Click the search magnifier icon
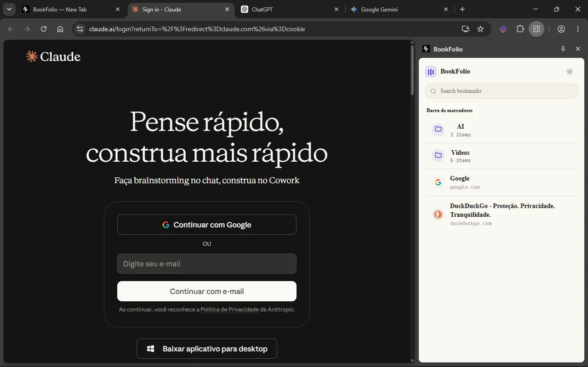Screen dimensions: 588x367 click(x=433, y=91)
